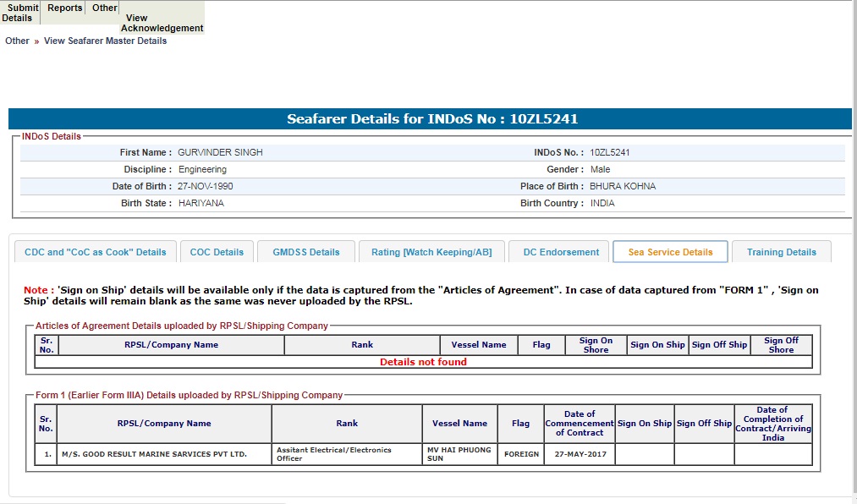Viewport: 857px width, 504px height.
Task: Click View Seafarer Master Details breadcrumb
Action: pyautogui.click(x=105, y=41)
